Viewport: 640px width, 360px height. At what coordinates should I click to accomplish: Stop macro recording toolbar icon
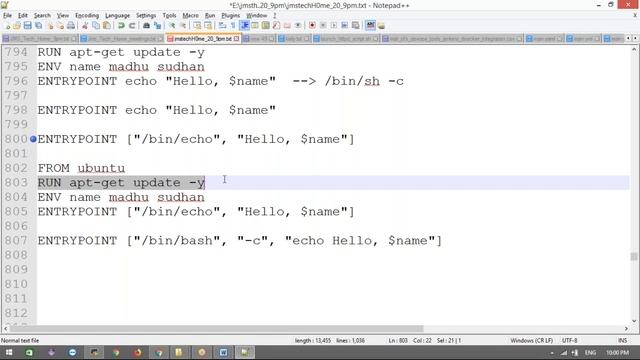(x=323, y=26)
